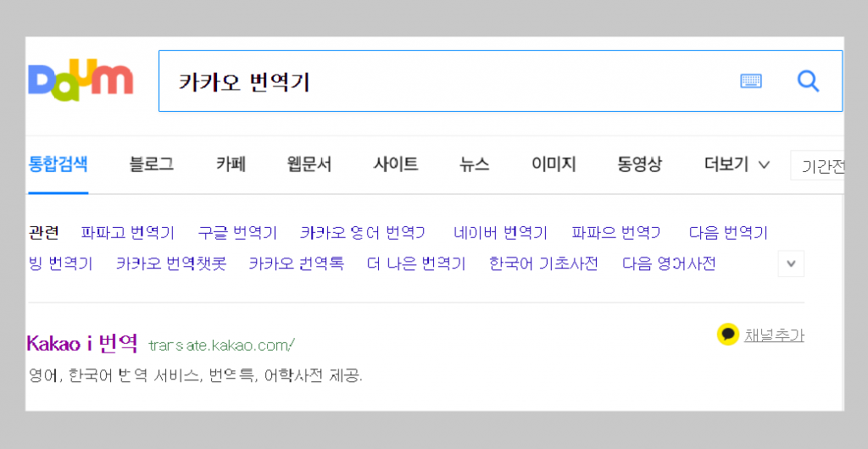Open the 이미지 tab
868x449 pixels.
554,164
